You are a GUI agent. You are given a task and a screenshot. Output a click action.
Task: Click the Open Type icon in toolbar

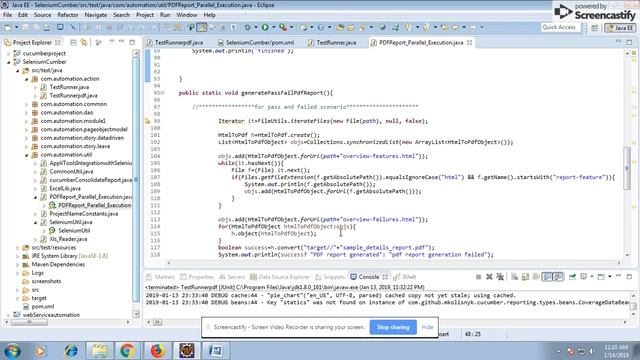click(x=340, y=27)
